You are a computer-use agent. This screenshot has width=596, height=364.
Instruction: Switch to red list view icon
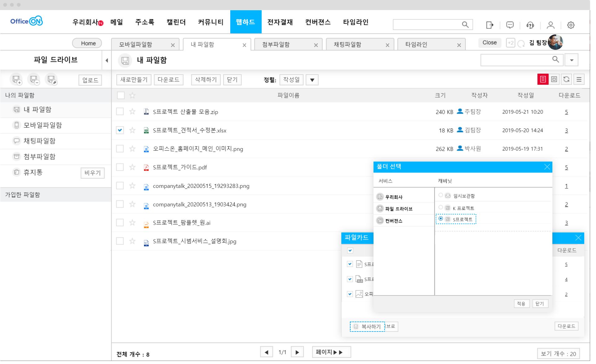pyautogui.click(x=543, y=80)
